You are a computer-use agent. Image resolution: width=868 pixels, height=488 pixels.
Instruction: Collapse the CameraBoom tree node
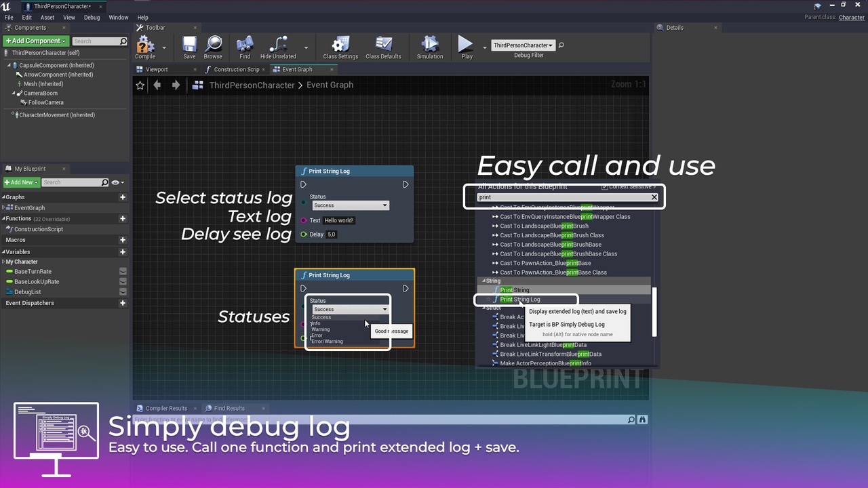coord(14,94)
